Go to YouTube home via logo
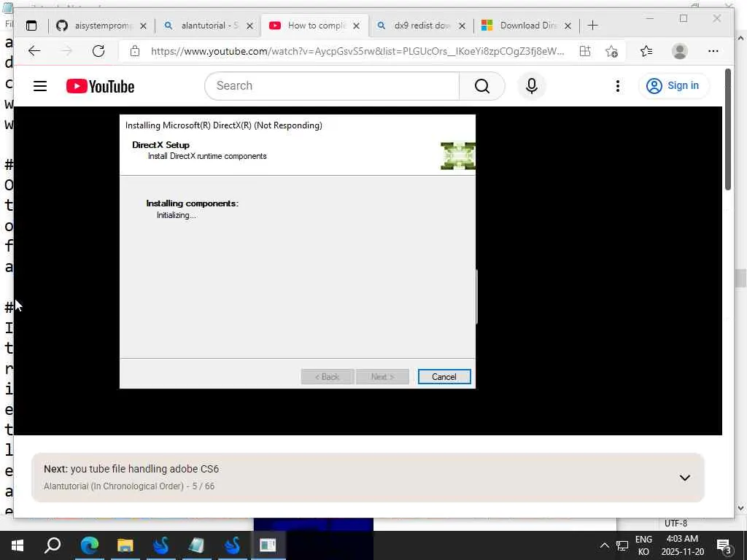Viewport: 747px width, 560px height. 101,86
